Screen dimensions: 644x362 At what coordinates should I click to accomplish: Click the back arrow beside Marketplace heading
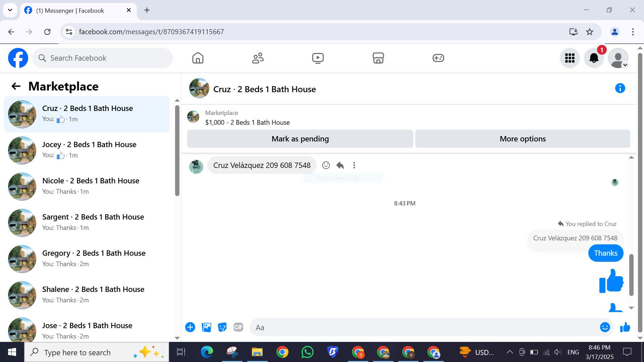16,86
